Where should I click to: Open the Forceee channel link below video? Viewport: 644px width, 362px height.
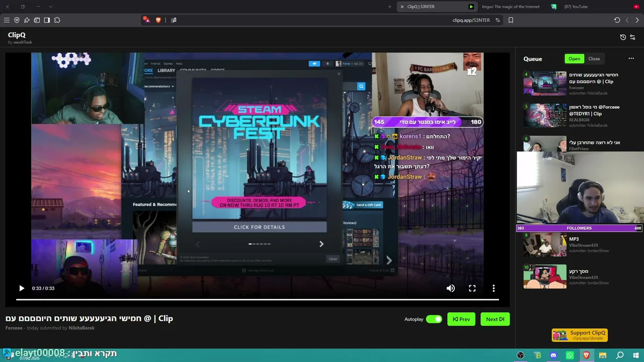pos(14,328)
